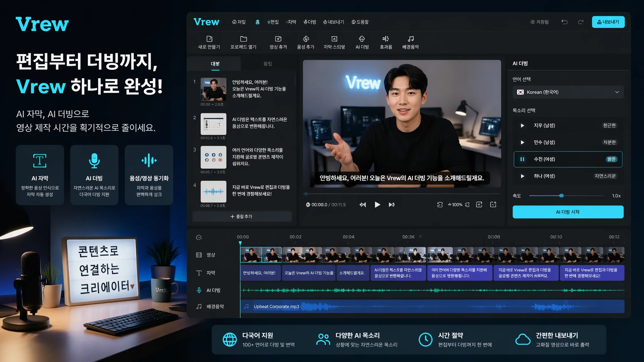
Task: Click the AI 더빙 track microphone icon
Action: pyautogui.click(x=199, y=290)
